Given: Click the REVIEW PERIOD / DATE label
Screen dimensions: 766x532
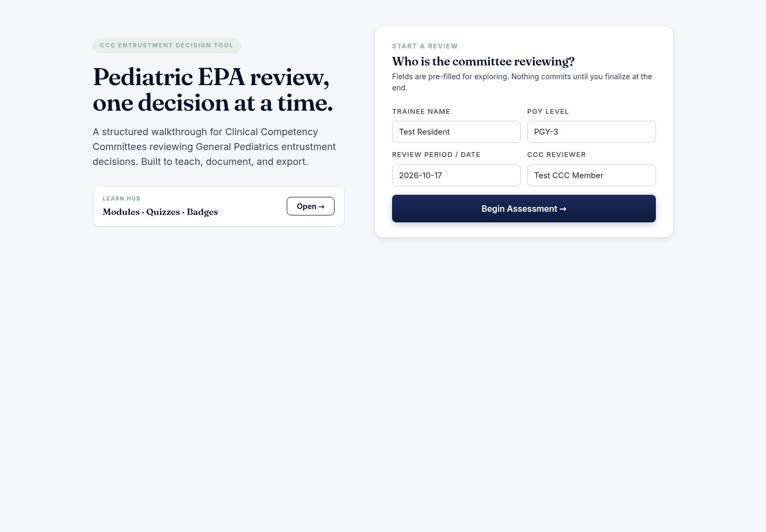Looking at the screenshot, I should pos(436,155).
